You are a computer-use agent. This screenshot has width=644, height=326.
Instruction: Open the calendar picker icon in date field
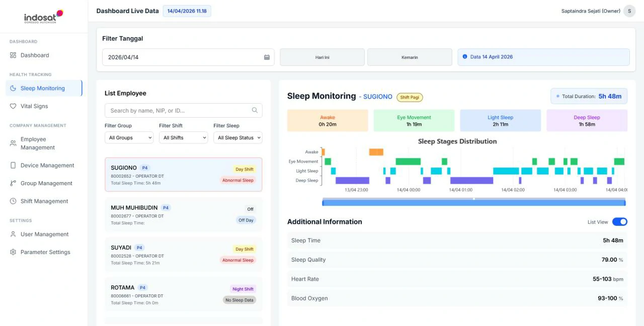pyautogui.click(x=267, y=57)
